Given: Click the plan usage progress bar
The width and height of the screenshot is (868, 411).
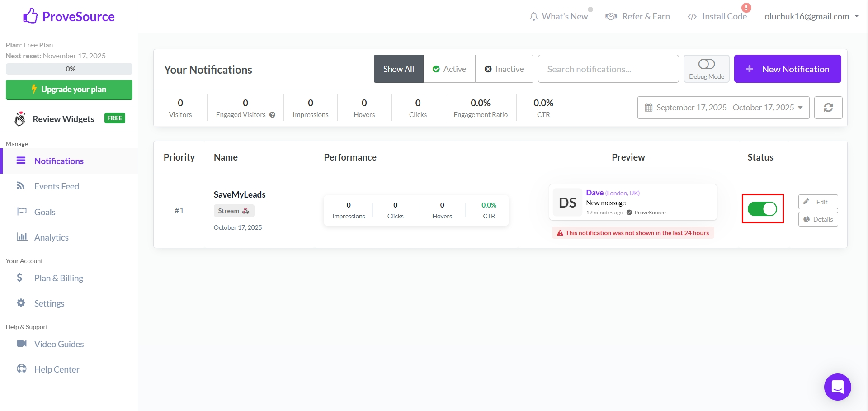Looking at the screenshot, I should 69,69.
